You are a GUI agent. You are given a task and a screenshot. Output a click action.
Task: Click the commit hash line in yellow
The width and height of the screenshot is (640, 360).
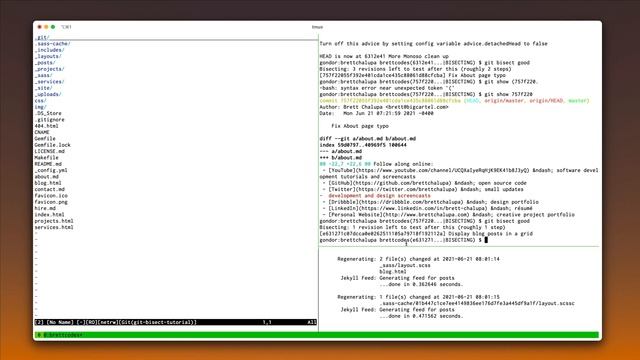[454, 101]
